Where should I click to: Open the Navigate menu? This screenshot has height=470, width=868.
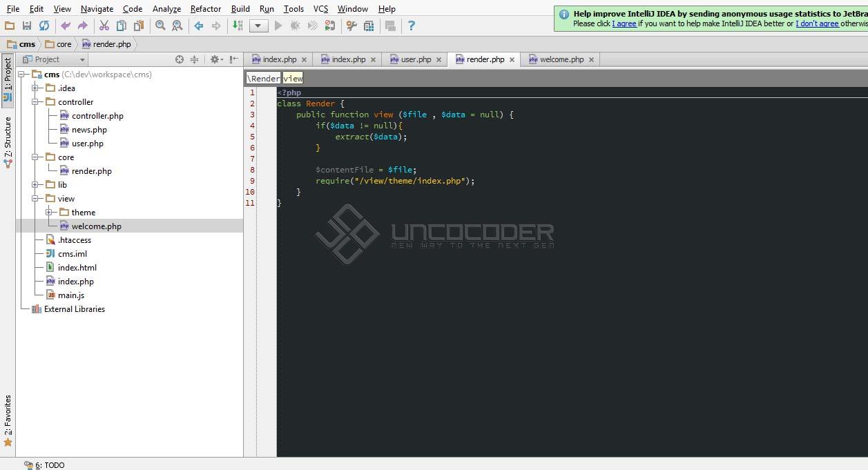(x=97, y=9)
